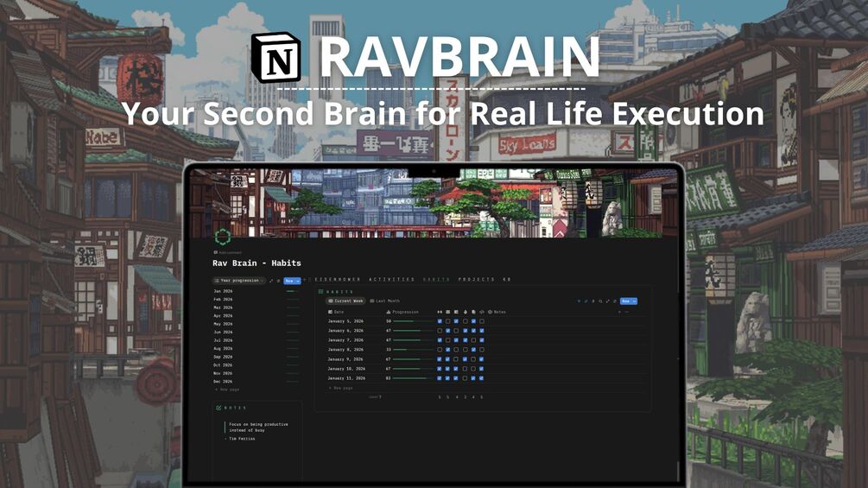The height and width of the screenshot is (488, 868).
Task: Click the green hexagon page icon above the title
Action: [223, 237]
